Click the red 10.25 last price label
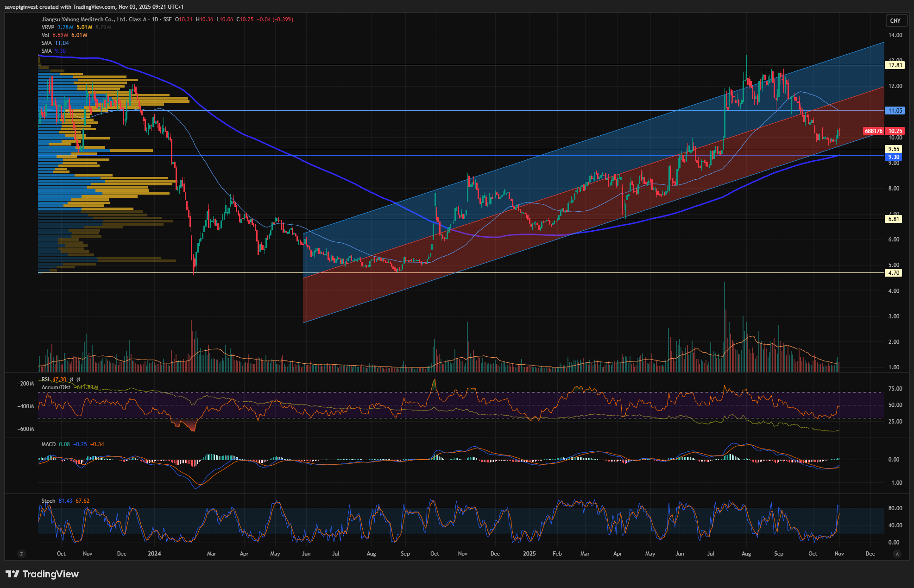The height and width of the screenshot is (588, 914). [x=895, y=131]
